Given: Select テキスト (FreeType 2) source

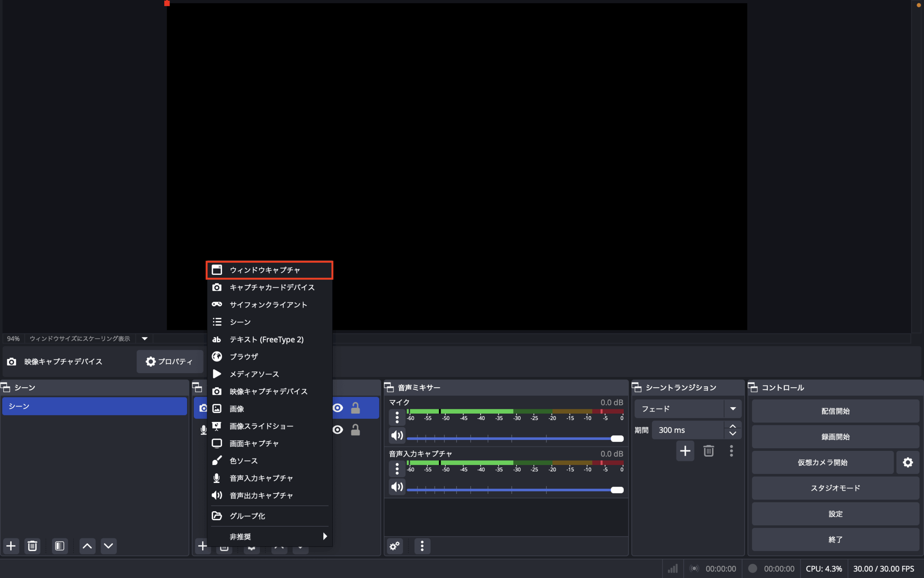Looking at the screenshot, I should 270,340.
